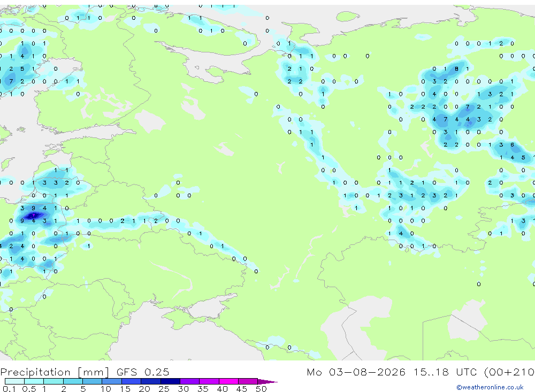Click the 'Mo 03-08-2026' date text

click(356, 372)
